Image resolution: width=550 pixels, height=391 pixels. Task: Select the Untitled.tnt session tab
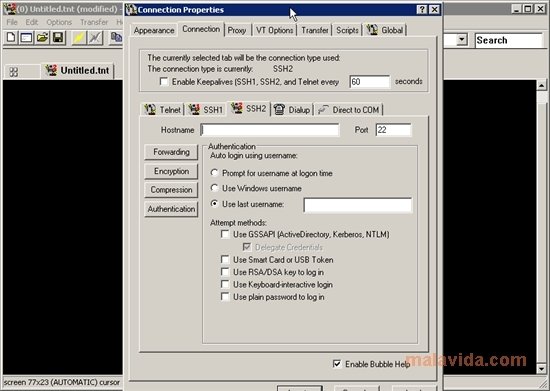tap(78, 70)
